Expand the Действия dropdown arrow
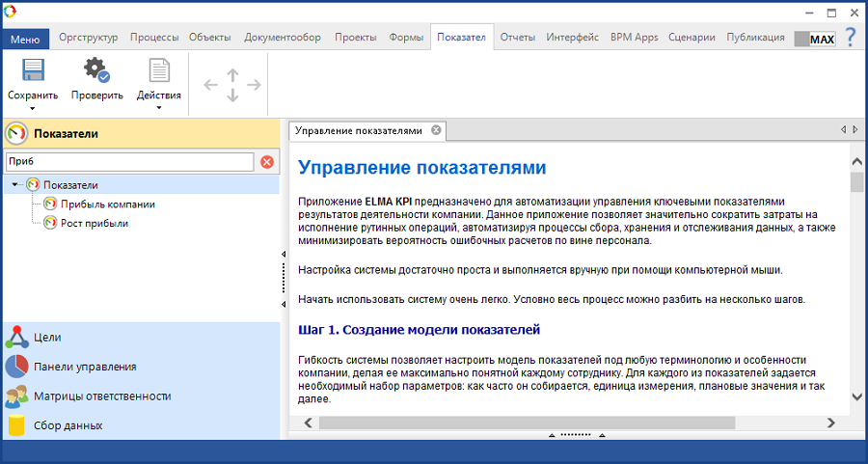868x464 pixels. [x=158, y=108]
